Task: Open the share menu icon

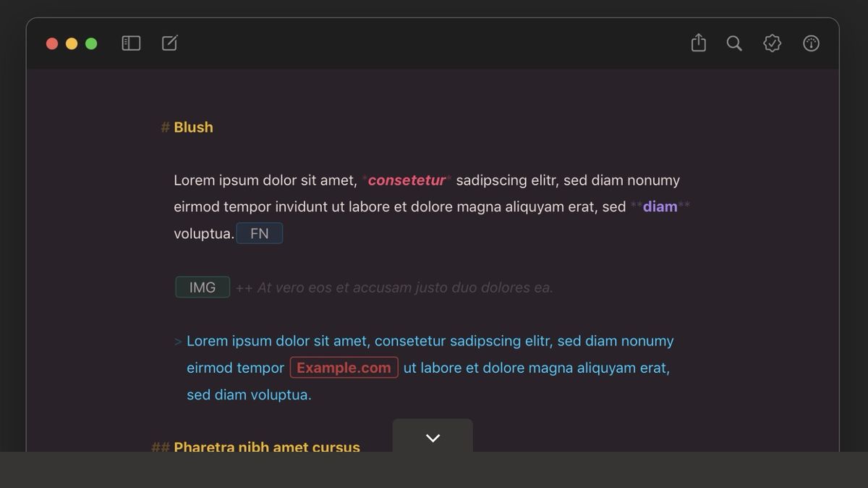Action: tap(698, 43)
